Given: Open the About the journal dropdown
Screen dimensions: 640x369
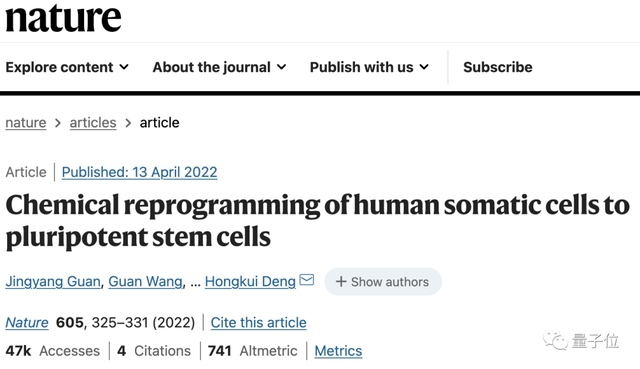Looking at the screenshot, I should 220,67.
